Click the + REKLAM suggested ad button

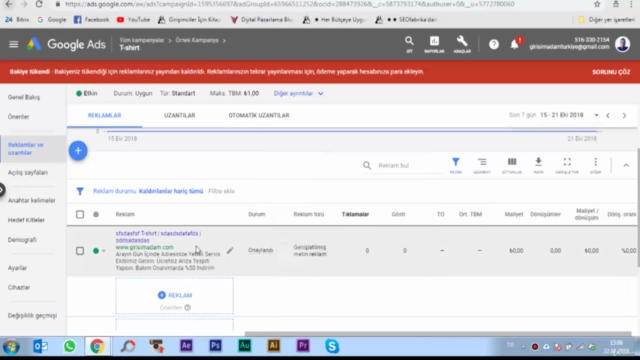tap(175, 295)
